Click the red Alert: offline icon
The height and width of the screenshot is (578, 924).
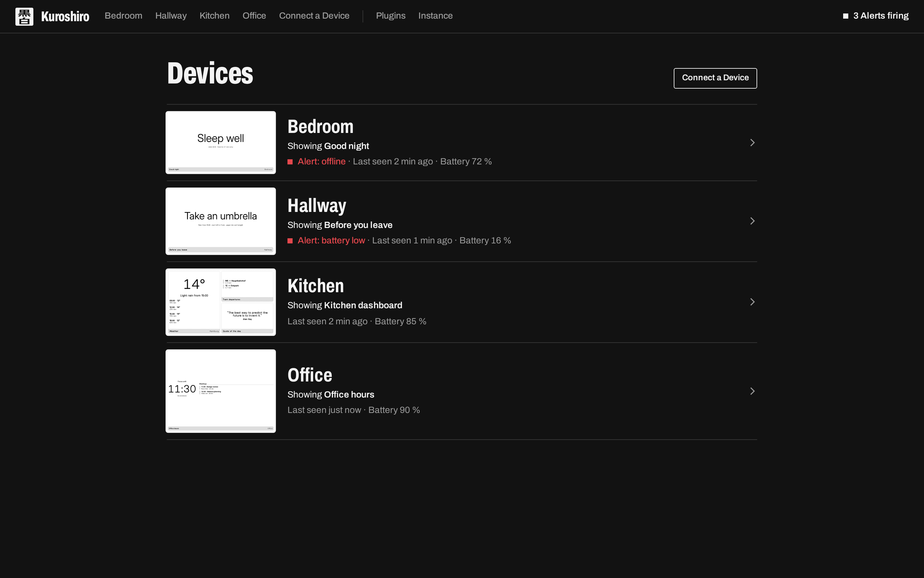click(290, 162)
